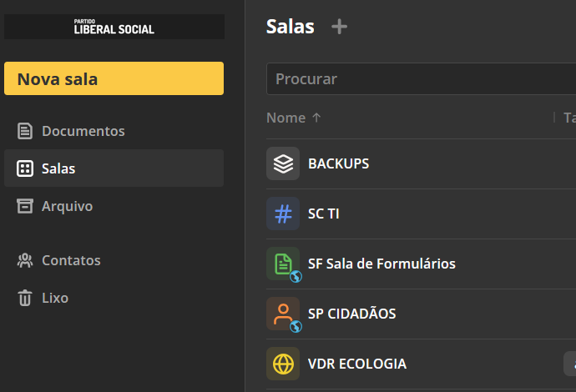Click the SC TI hashtag icon
The height and width of the screenshot is (392, 576).
(x=283, y=214)
